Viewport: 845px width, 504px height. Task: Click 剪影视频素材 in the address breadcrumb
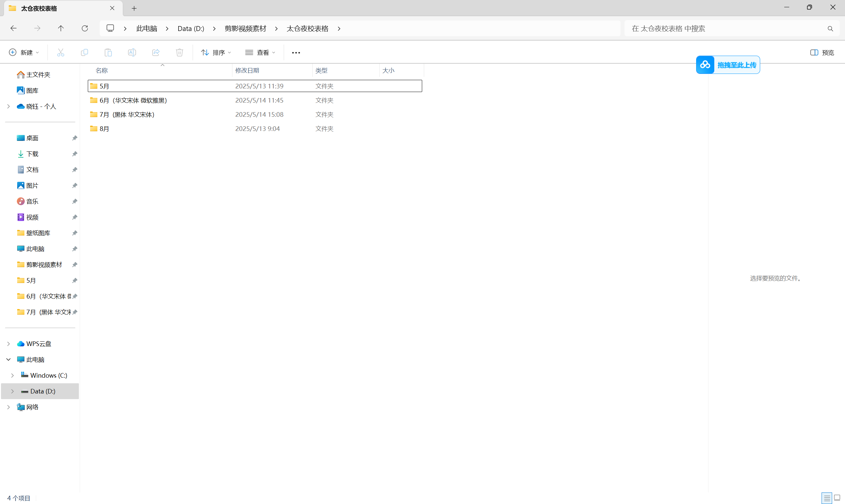(245, 28)
